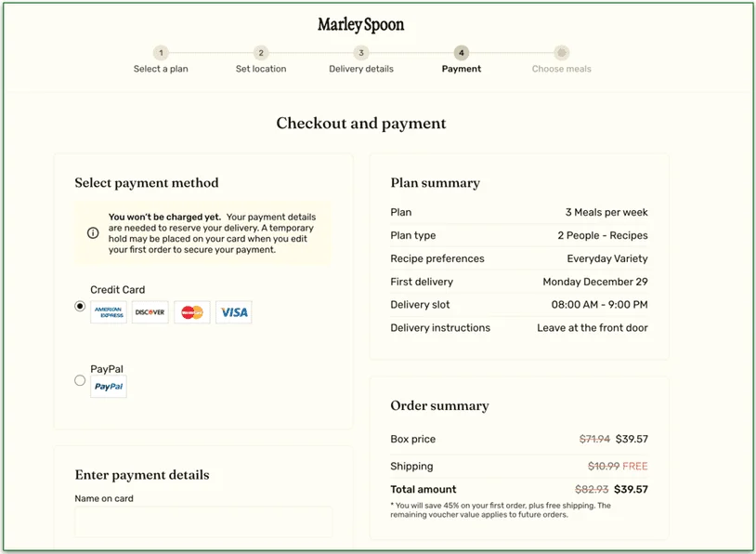Click the Choose meals step icon
Viewport: 756px width, 554px height.
point(561,54)
